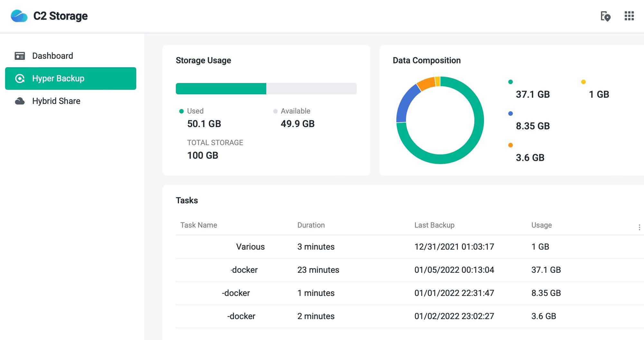Click the 100 GB total storage value

pos(203,155)
